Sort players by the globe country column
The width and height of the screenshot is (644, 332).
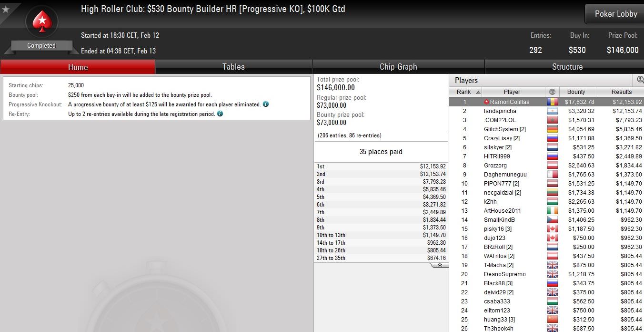(552, 92)
